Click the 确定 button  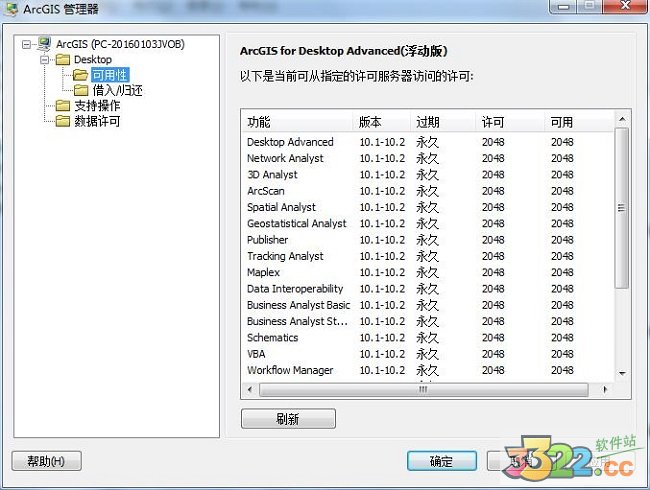(441, 461)
